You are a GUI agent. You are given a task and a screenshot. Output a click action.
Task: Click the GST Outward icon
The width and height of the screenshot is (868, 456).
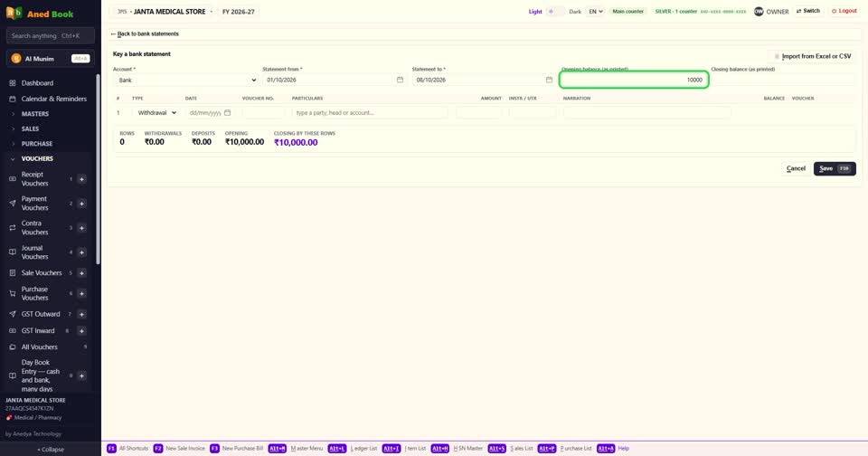12,314
